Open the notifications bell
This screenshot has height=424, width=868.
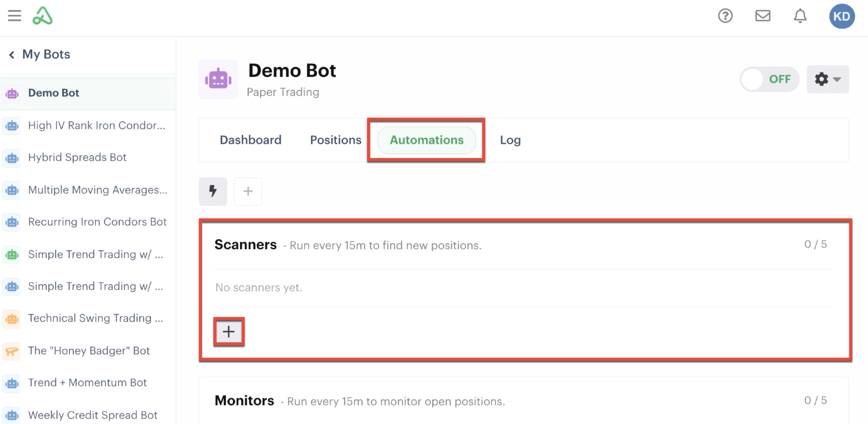click(x=800, y=16)
